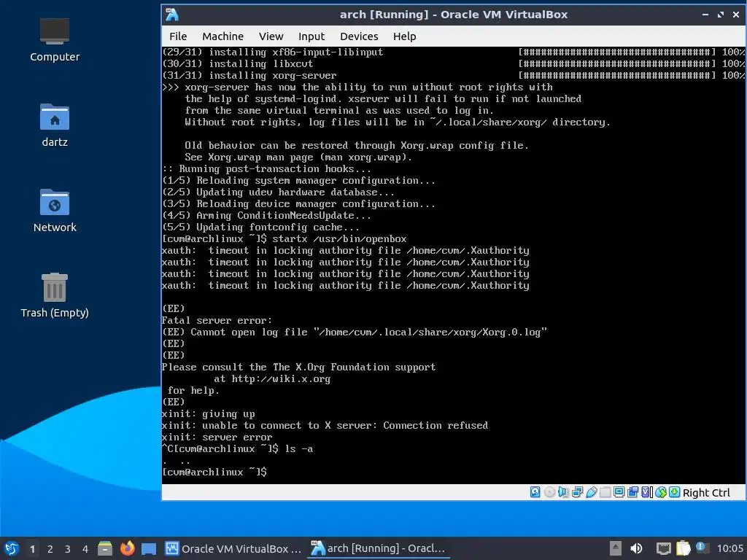Viewport: 747px width, 560px height.
Task: Click the shared folders status icon
Action: (605, 492)
